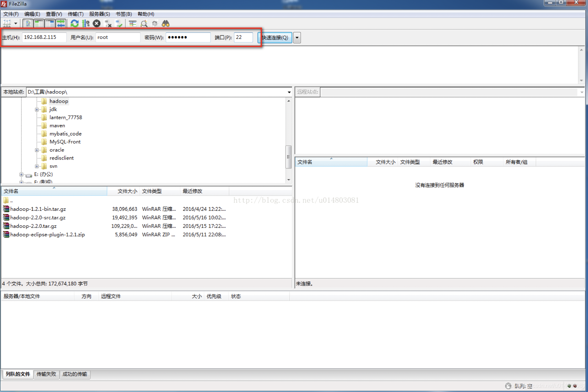
Task: Open remote site path dropdown
Action: [582, 92]
